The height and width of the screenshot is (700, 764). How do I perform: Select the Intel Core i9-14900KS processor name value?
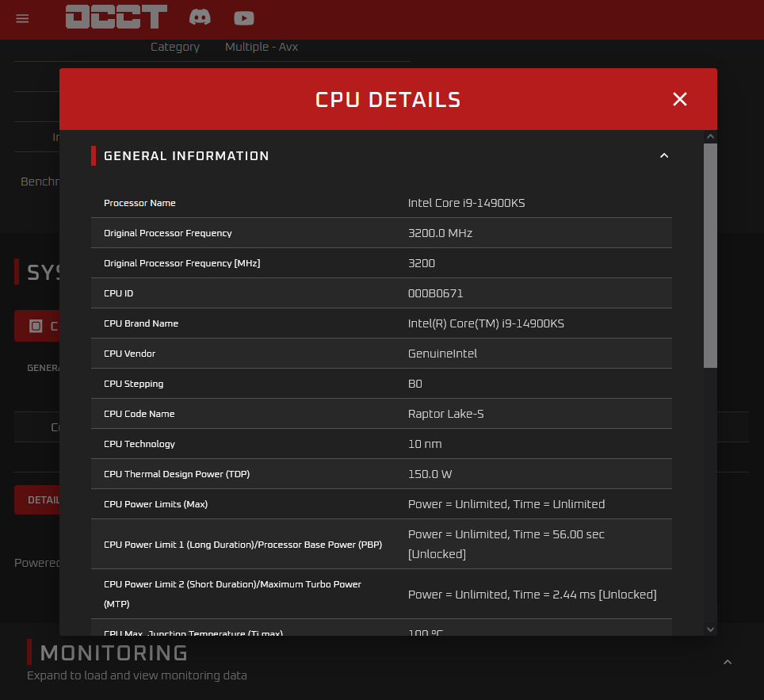tap(466, 203)
